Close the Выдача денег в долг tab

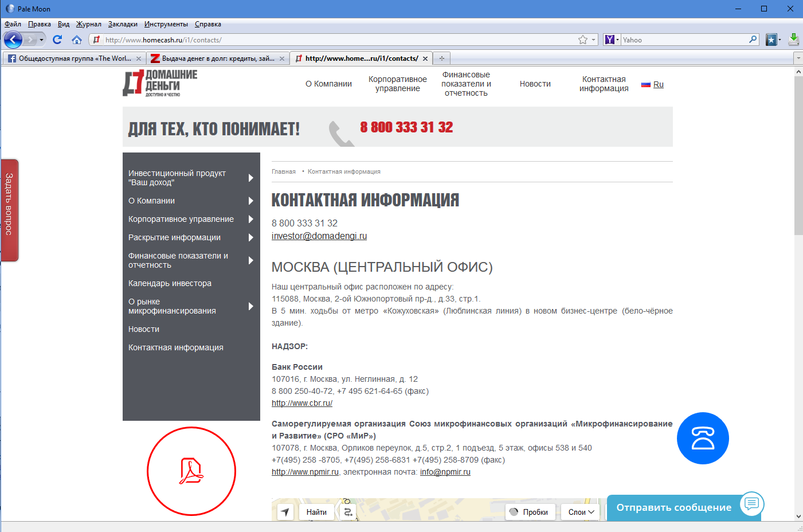click(281, 58)
